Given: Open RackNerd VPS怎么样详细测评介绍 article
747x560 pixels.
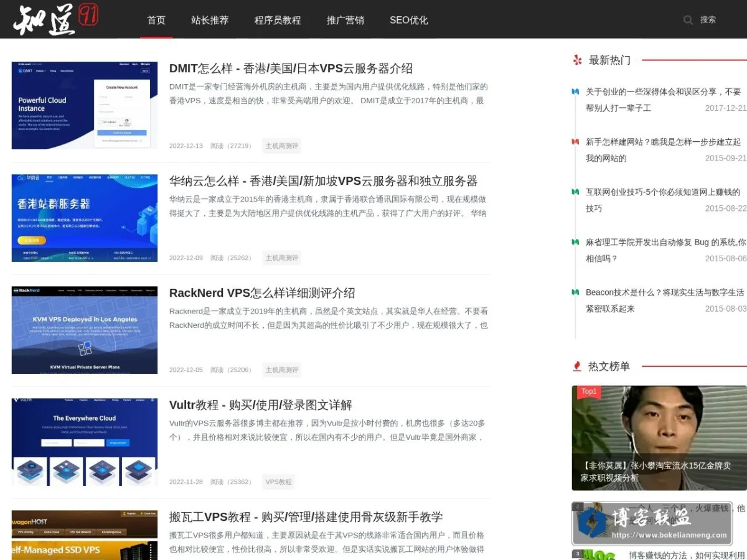Looking at the screenshot, I should click(x=262, y=293).
